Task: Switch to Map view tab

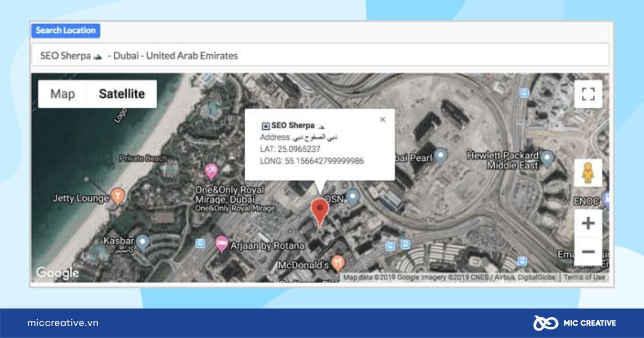Action: 62,94
